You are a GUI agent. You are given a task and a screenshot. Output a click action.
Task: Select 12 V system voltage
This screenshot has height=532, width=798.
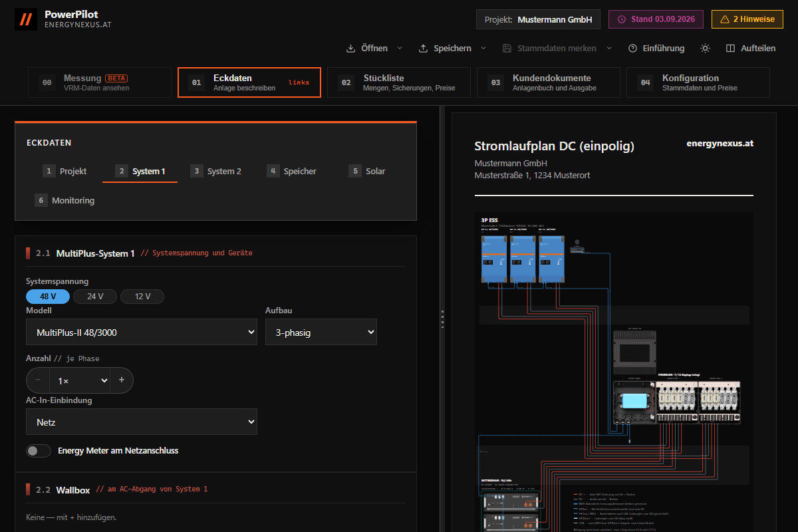(x=142, y=297)
